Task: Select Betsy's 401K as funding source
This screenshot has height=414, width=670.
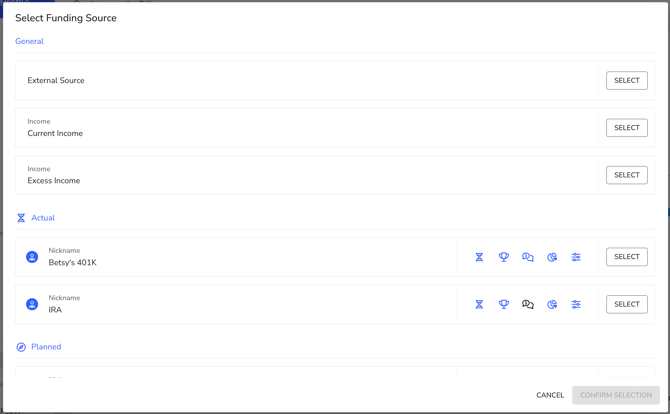Action: (x=626, y=257)
